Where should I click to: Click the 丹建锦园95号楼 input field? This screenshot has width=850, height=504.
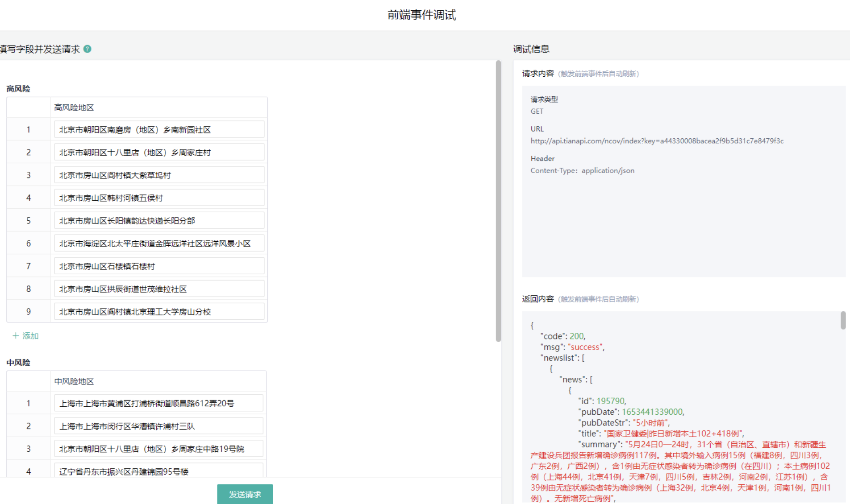pos(158,471)
